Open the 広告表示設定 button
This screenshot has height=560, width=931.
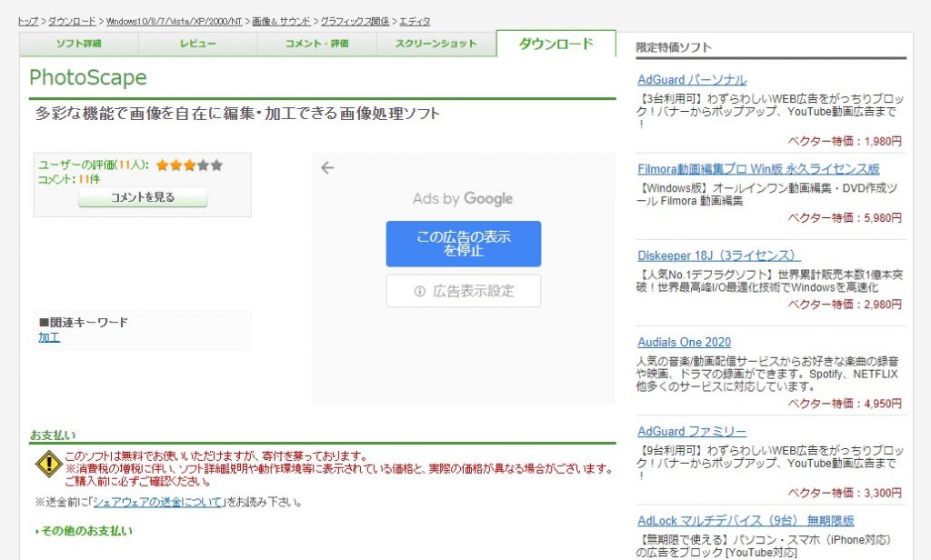click(463, 291)
